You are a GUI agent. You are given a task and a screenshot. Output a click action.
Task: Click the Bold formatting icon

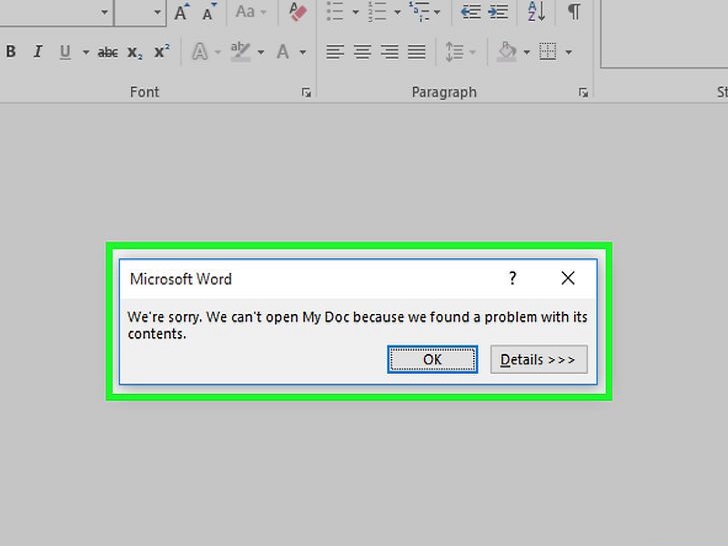click(x=11, y=52)
